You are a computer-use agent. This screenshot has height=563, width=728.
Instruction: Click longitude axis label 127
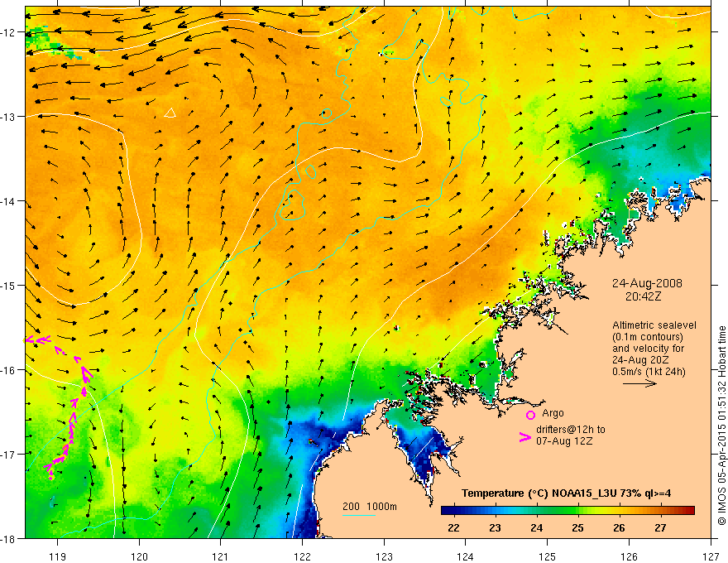711,556
